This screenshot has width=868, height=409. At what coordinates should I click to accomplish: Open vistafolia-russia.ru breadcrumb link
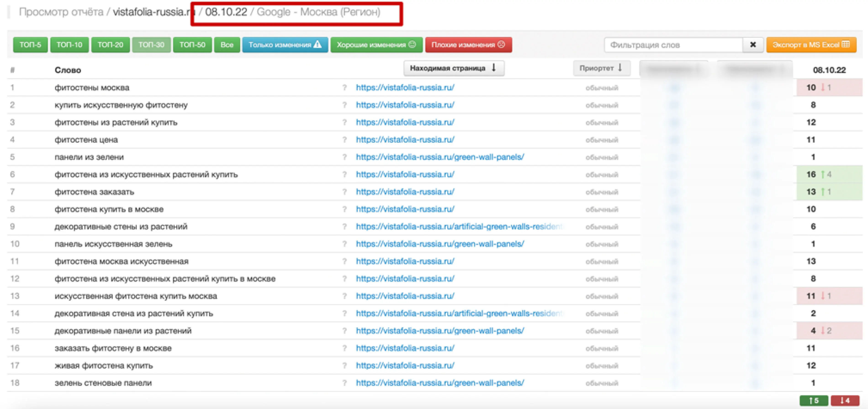point(154,12)
